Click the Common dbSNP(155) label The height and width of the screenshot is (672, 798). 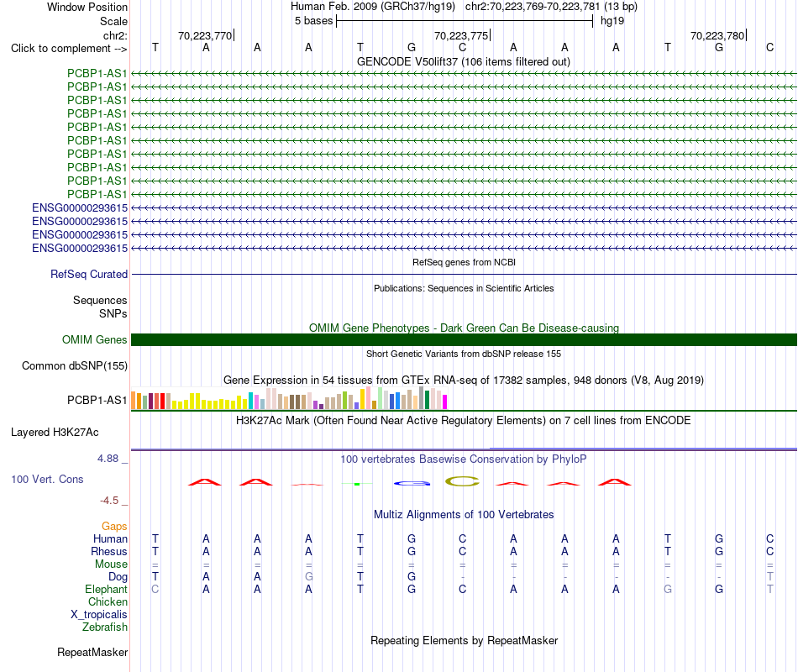(74, 366)
